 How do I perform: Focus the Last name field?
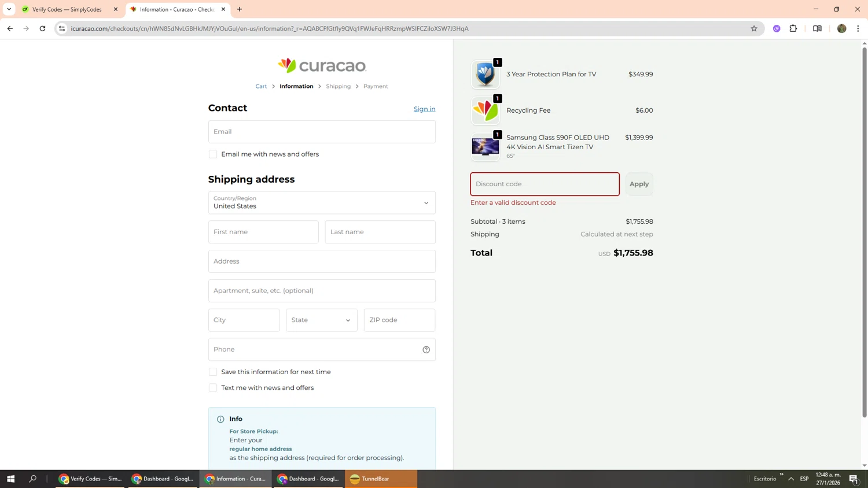pos(380,232)
